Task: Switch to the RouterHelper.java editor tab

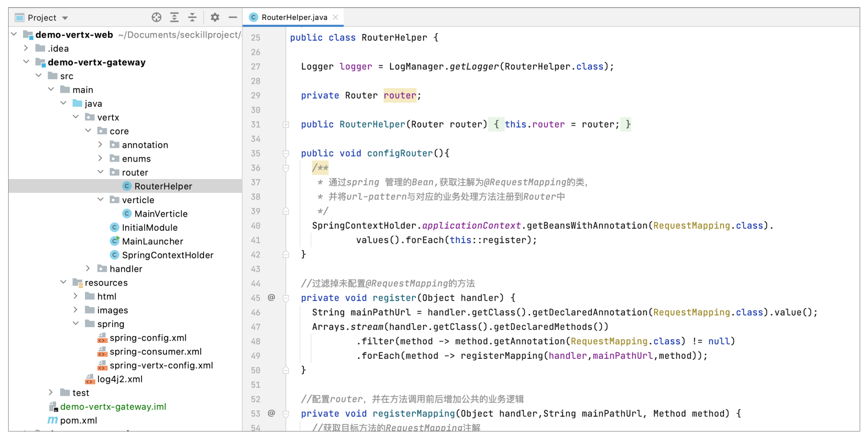Action: [294, 17]
